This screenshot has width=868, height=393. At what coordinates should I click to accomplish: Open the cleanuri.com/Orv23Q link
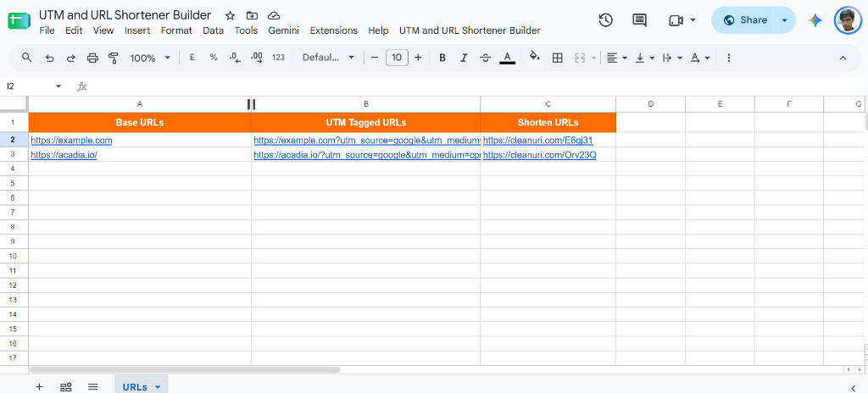click(540, 155)
